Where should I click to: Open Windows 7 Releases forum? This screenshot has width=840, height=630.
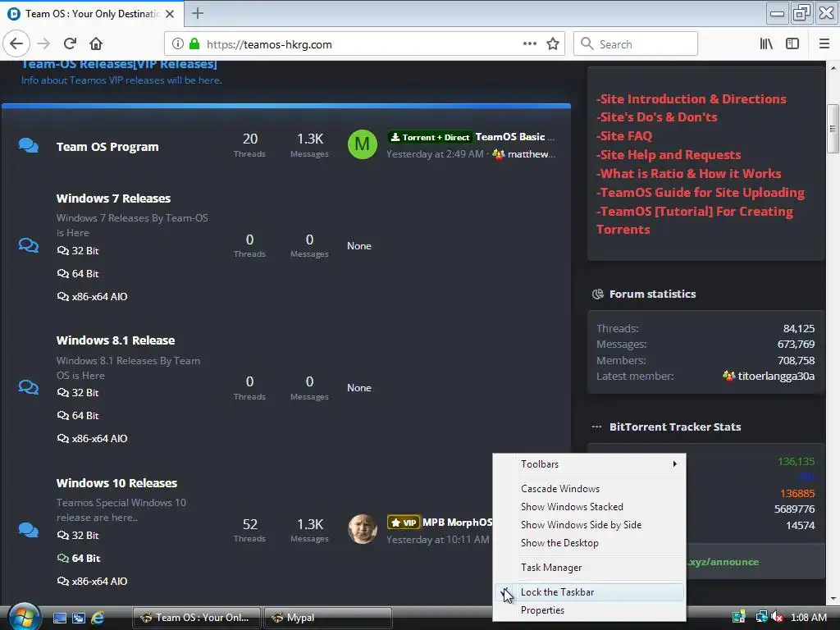[113, 199]
